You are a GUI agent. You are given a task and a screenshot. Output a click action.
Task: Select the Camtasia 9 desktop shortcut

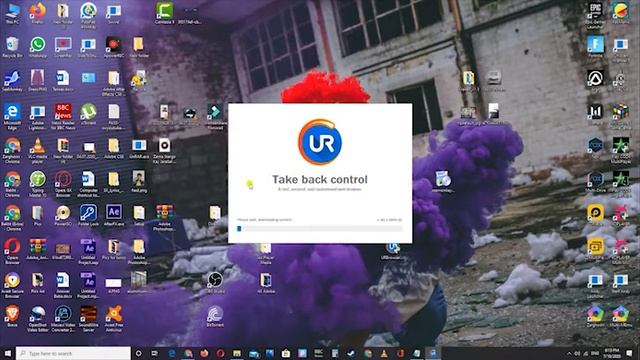point(164,14)
